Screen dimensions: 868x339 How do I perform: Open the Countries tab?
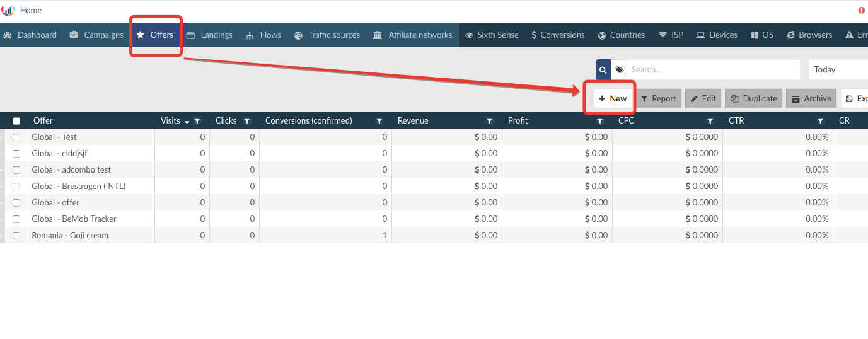[622, 35]
